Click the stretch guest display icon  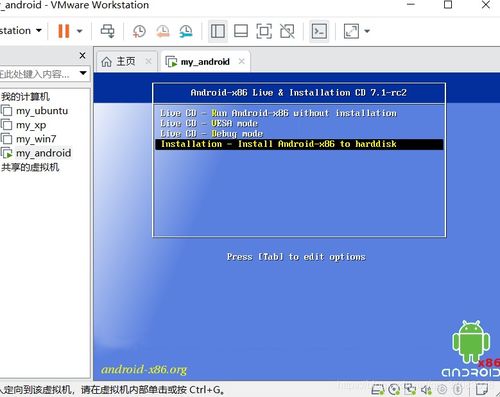click(351, 31)
